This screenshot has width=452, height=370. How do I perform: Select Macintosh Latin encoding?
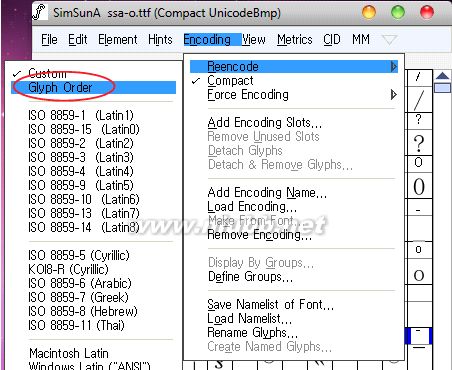pyautogui.click(x=69, y=353)
